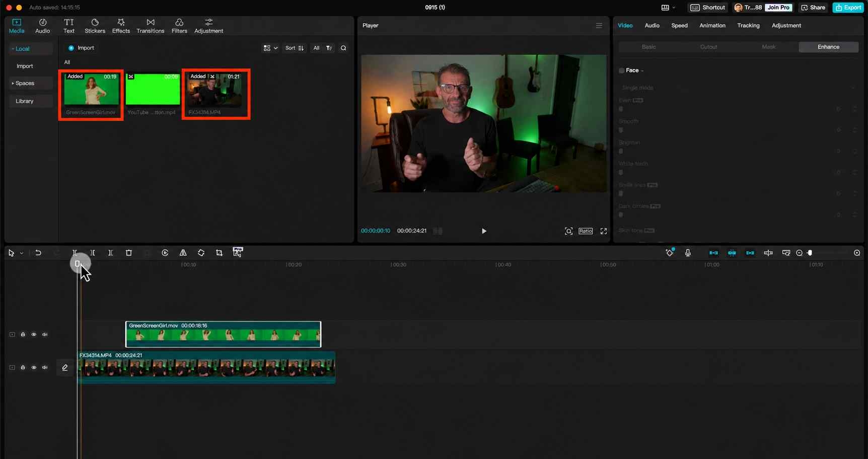Mute the FX34314 track audio
This screenshot has width=868, height=459.
[45, 367]
